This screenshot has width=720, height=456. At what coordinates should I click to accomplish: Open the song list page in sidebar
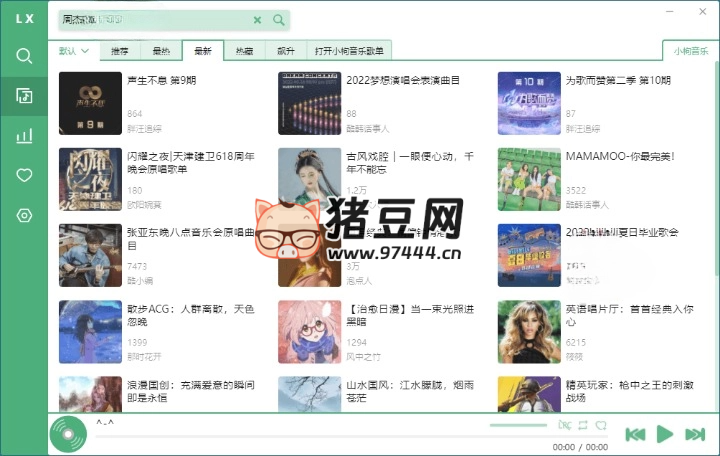(24, 96)
